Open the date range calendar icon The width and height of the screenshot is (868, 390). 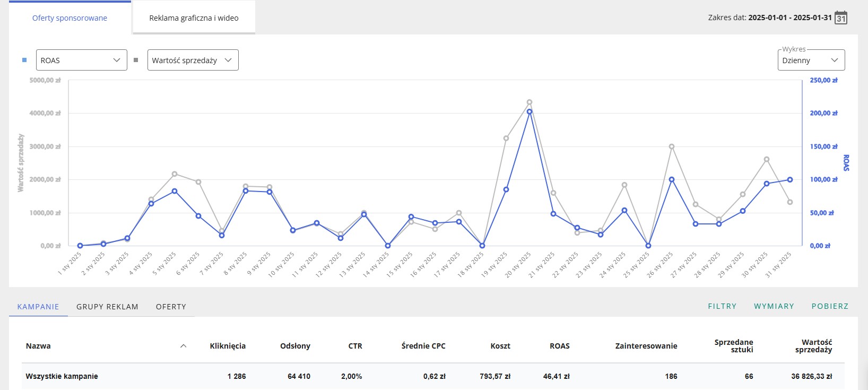pos(841,18)
